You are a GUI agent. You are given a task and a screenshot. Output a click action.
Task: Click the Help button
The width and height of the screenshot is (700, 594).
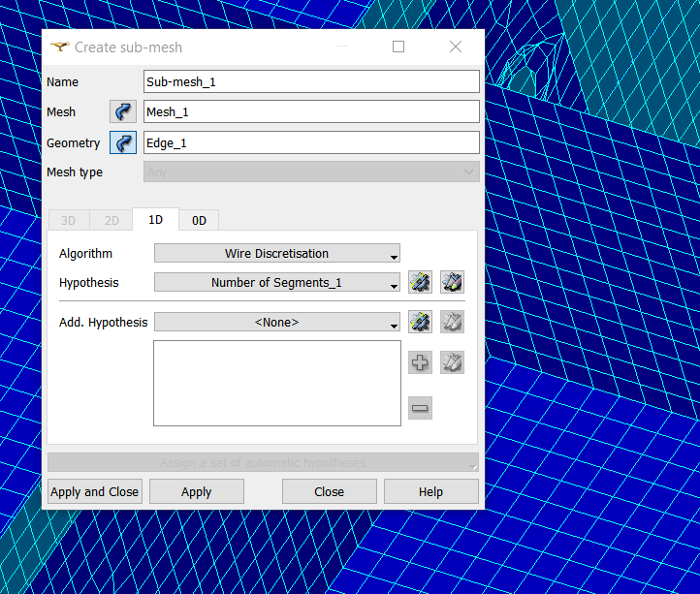[x=430, y=491]
